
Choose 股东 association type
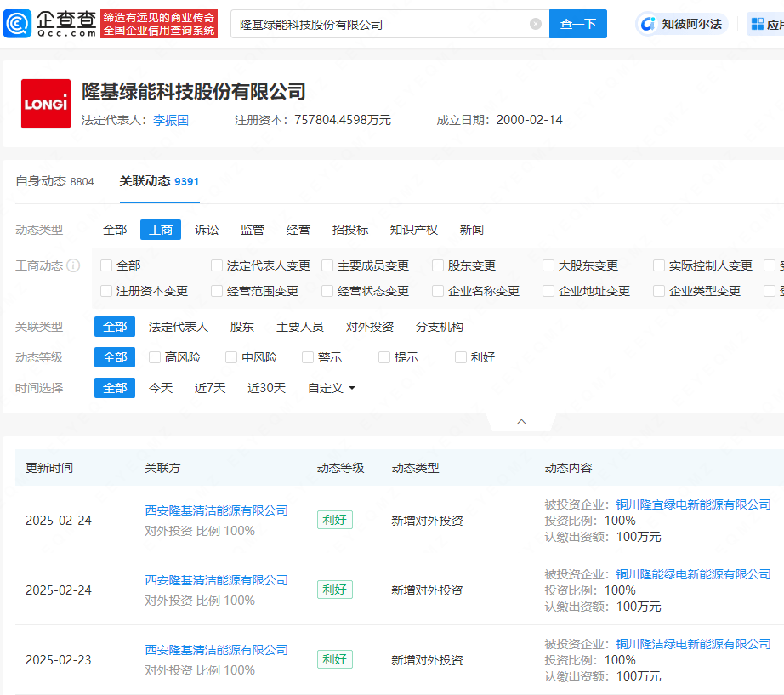(x=242, y=327)
